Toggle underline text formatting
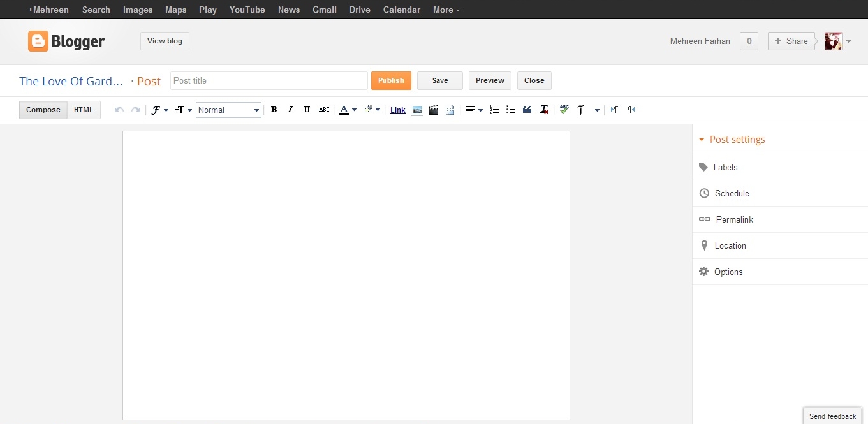 click(307, 110)
